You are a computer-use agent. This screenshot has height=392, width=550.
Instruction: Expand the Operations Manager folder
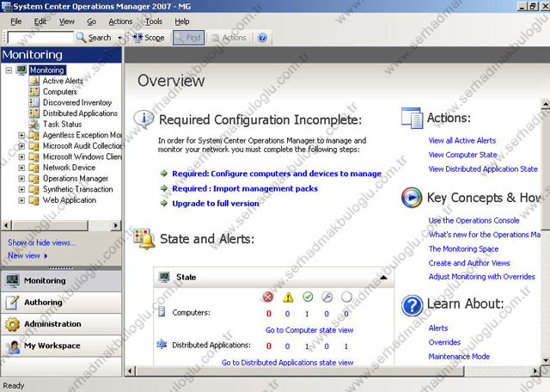[21, 179]
